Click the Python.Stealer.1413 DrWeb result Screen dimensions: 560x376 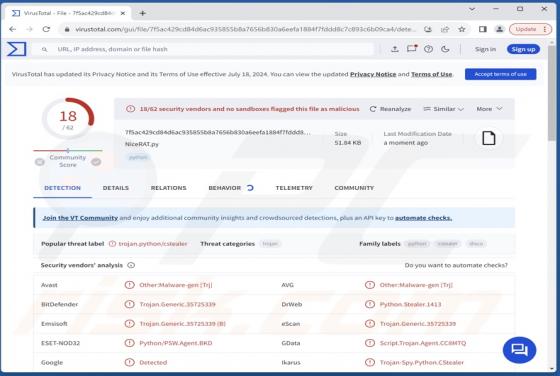pyautogui.click(x=410, y=304)
